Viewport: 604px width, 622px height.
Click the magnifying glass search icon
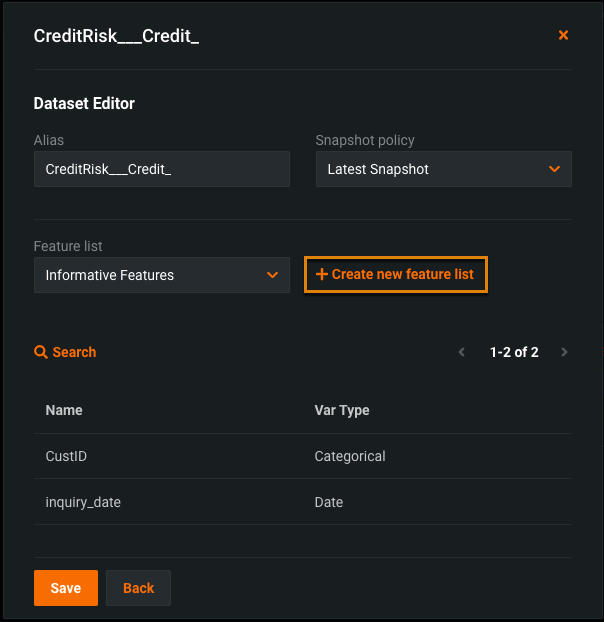[x=41, y=352]
